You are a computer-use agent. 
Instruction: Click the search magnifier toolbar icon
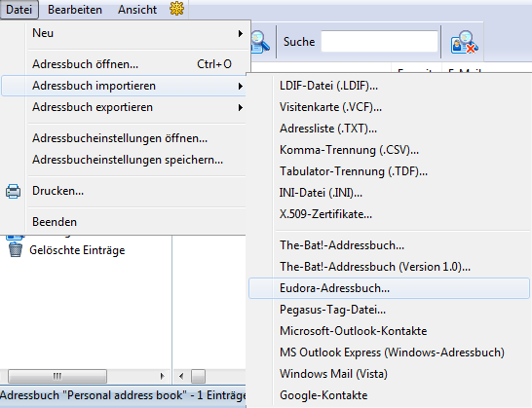[x=260, y=42]
